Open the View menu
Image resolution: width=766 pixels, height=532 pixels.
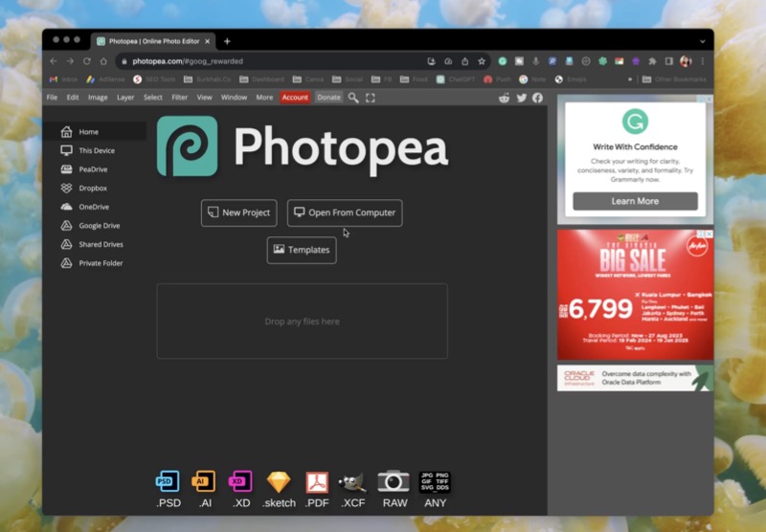(204, 98)
